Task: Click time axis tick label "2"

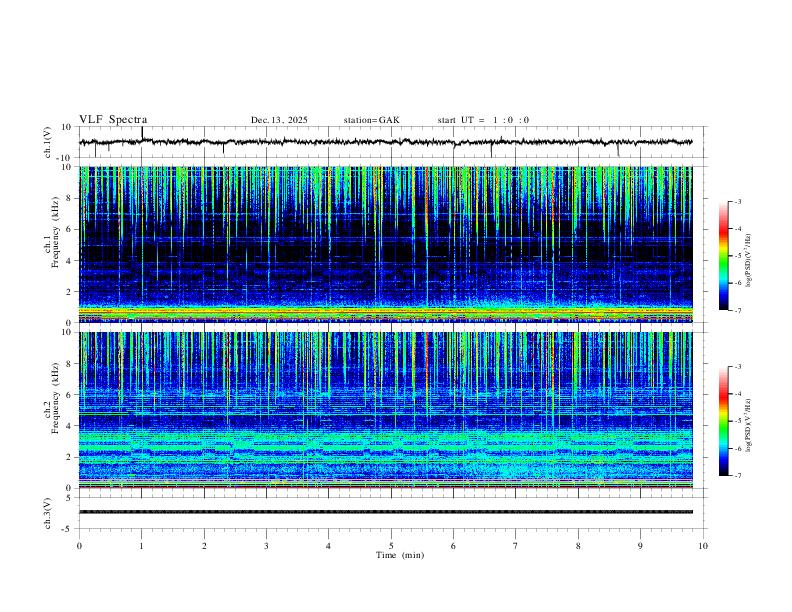Action: point(204,546)
